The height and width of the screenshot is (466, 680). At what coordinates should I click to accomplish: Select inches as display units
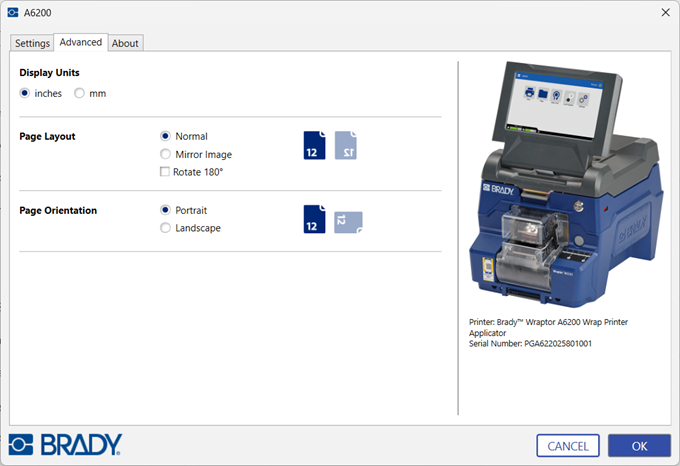tap(26, 93)
